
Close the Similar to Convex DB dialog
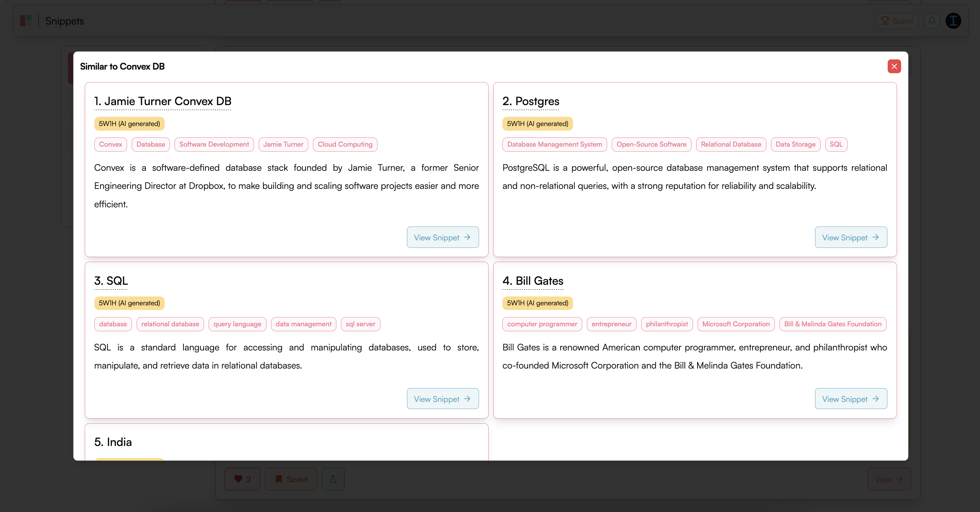pos(894,66)
